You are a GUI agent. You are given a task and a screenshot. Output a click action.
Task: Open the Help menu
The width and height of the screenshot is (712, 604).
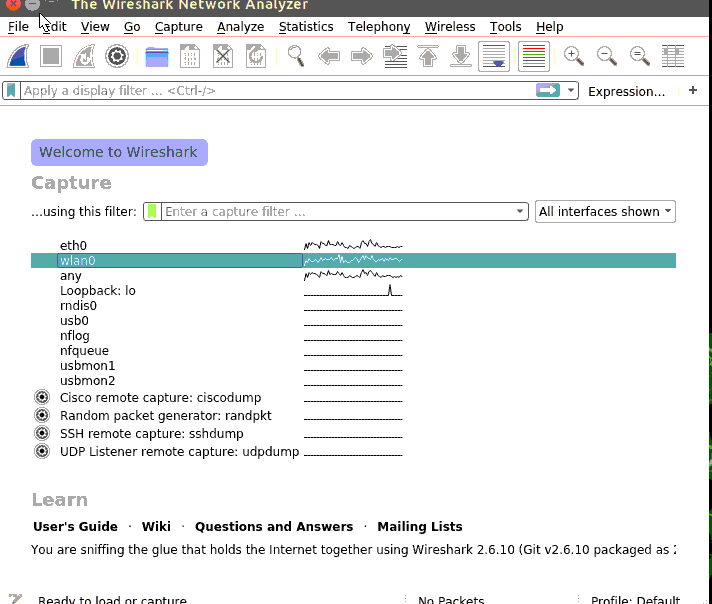[549, 27]
